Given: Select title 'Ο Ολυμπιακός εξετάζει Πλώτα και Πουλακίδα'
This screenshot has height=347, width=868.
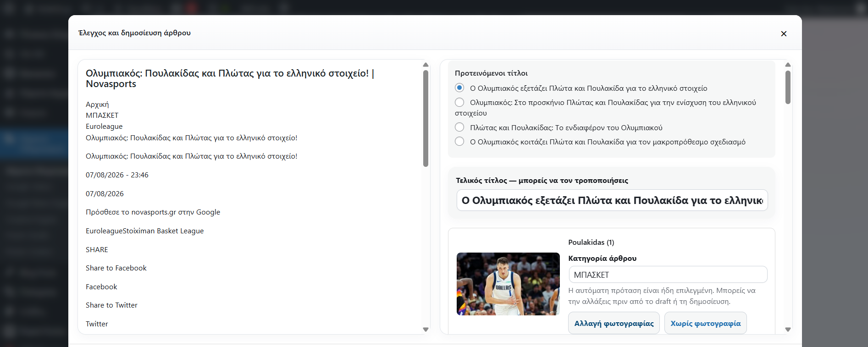Looking at the screenshot, I should (459, 88).
